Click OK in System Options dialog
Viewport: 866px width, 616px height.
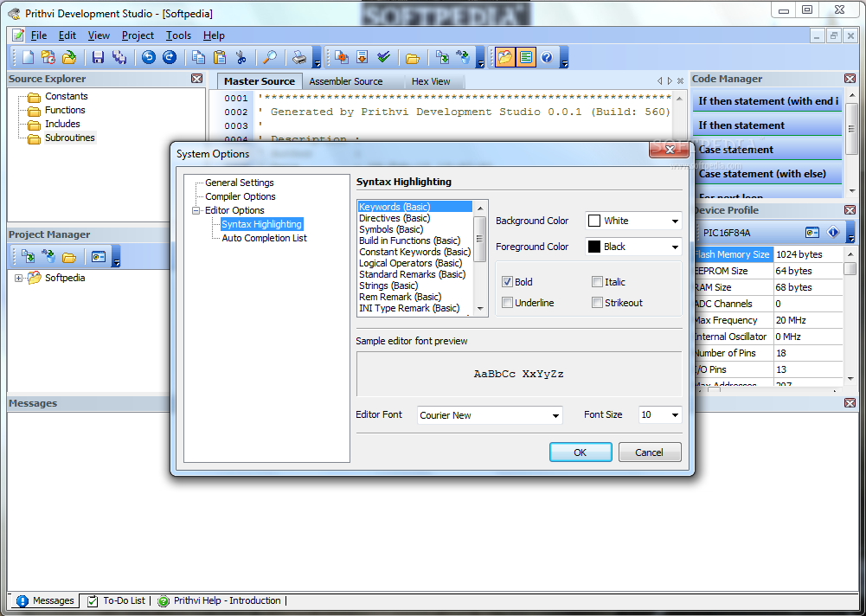click(x=581, y=452)
